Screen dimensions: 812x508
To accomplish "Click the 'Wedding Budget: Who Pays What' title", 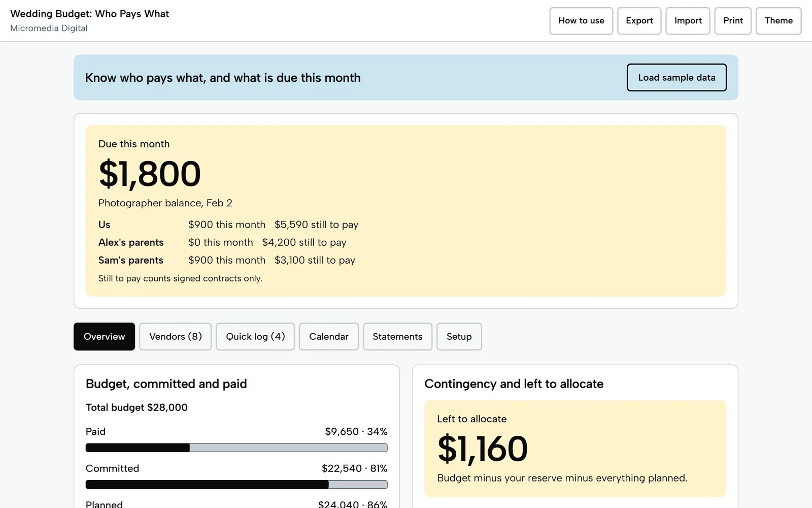I will click(89, 14).
